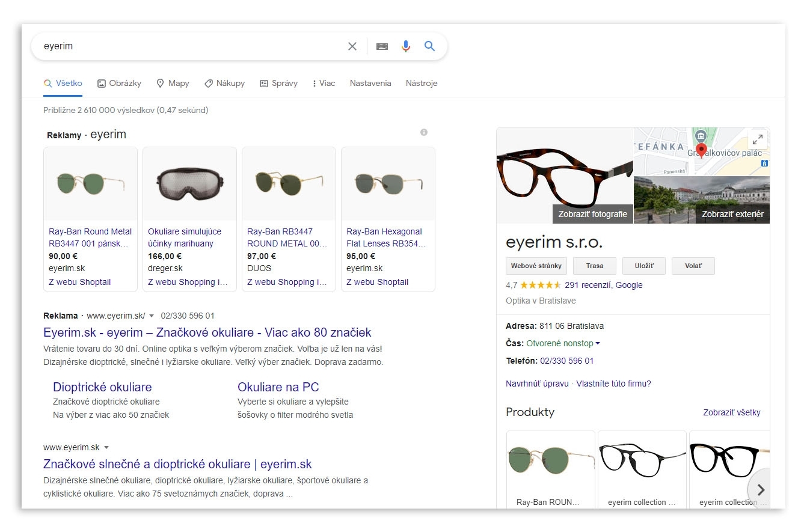This screenshot has width=807, height=532.
Task: Clear the search box with X icon
Action: tap(352, 46)
